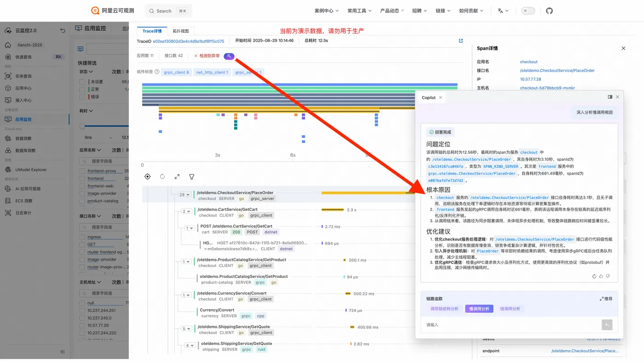Open trace in new window icon
Viewport: 644px width, 362px height.
pos(461,41)
